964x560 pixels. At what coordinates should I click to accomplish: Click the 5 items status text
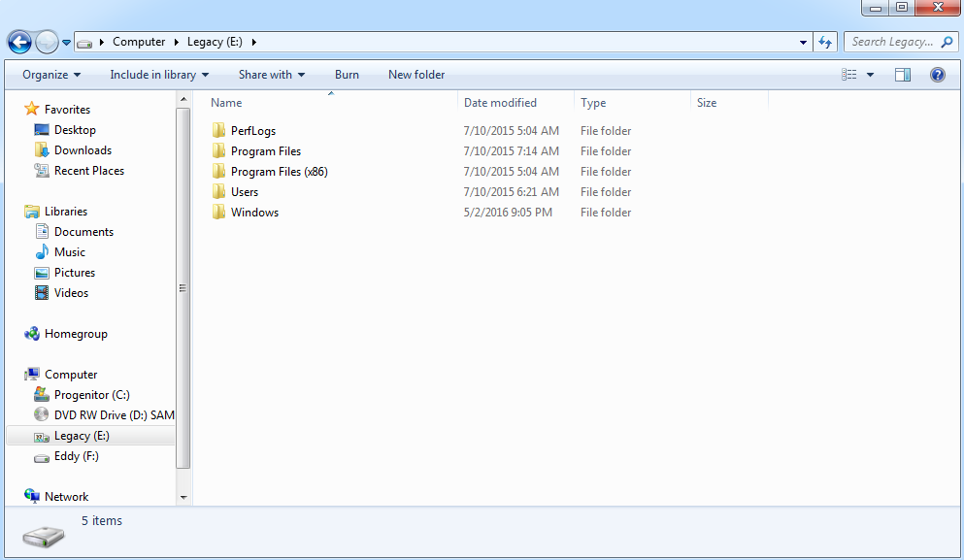[102, 520]
